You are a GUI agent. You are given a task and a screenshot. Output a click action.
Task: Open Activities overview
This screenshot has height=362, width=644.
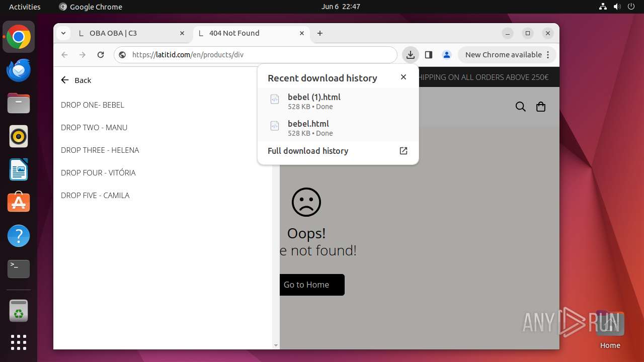click(x=25, y=7)
